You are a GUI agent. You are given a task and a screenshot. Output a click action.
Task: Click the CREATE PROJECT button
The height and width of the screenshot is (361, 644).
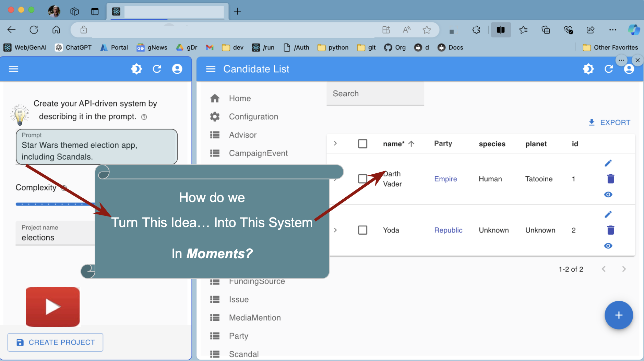pos(55,342)
